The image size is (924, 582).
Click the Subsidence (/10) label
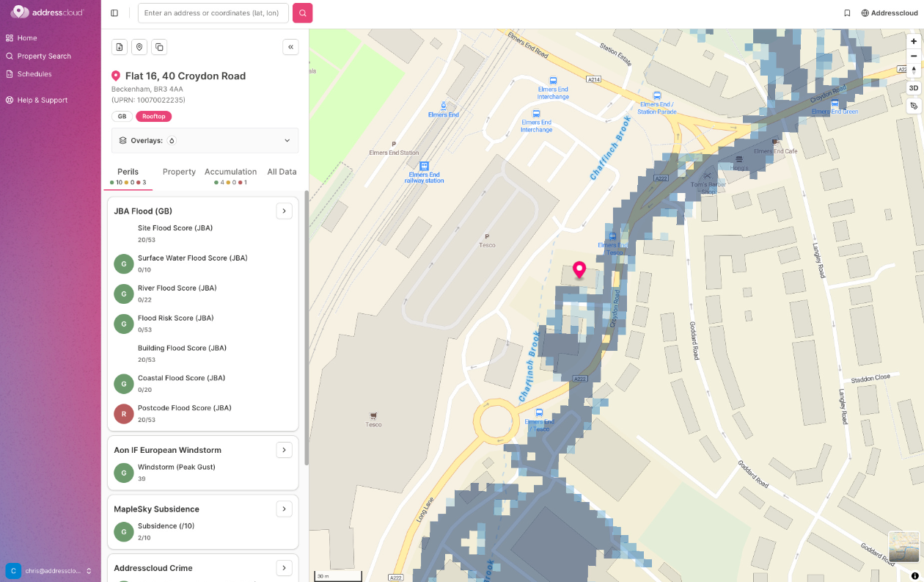[x=167, y=525]
